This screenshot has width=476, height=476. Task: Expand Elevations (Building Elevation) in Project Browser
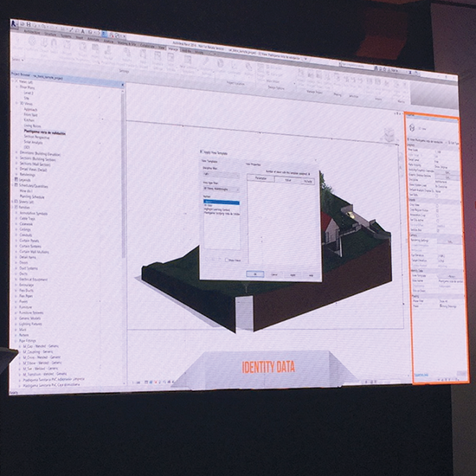(16, 152)
